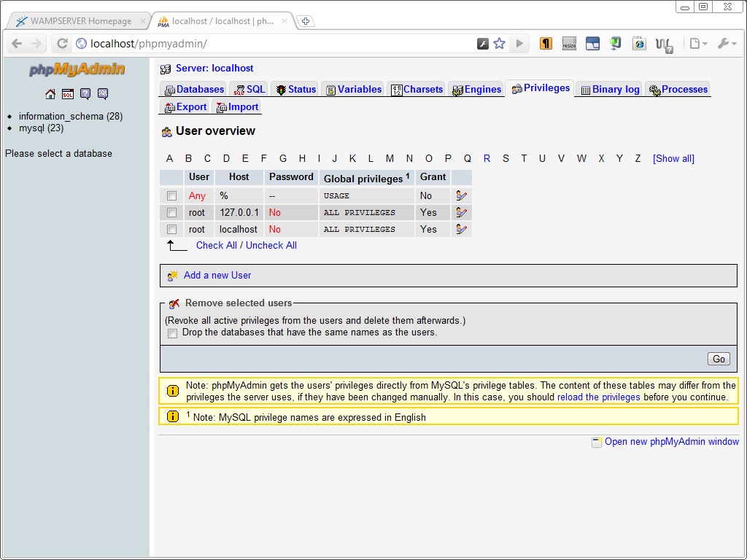Click the 127.0.0.1 host cell

pos(239,212)
